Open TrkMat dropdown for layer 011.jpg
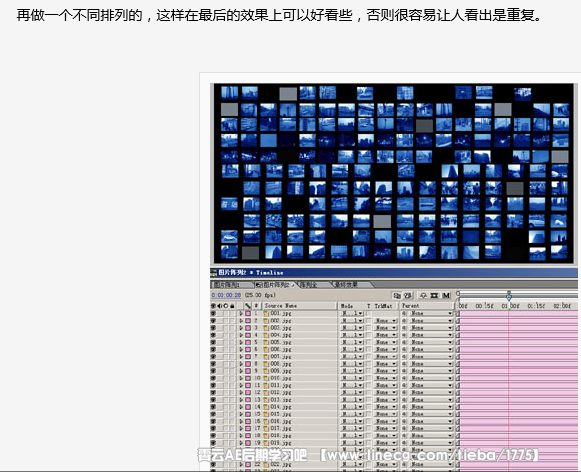 coord(385,385)
